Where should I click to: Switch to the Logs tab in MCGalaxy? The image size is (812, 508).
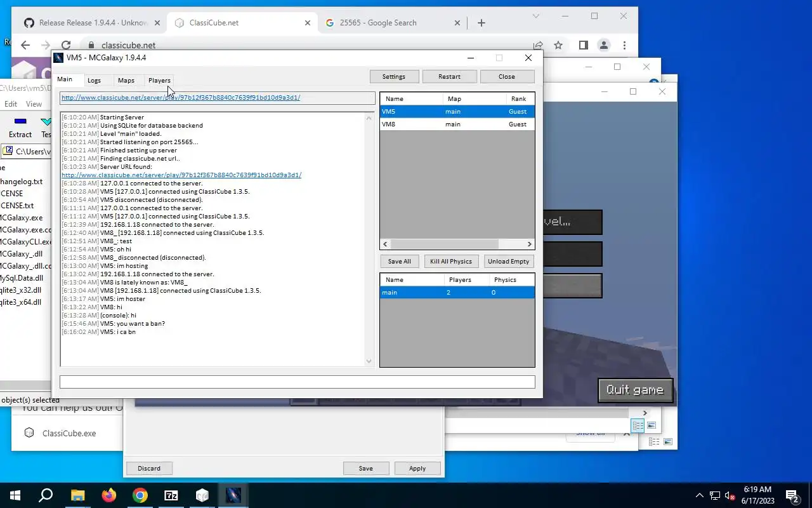point(94,80)
